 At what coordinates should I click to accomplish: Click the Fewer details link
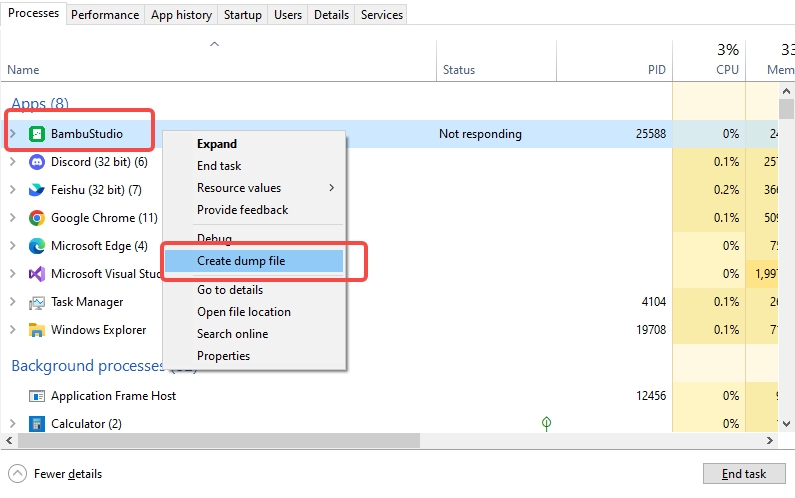tap(68, 474)
